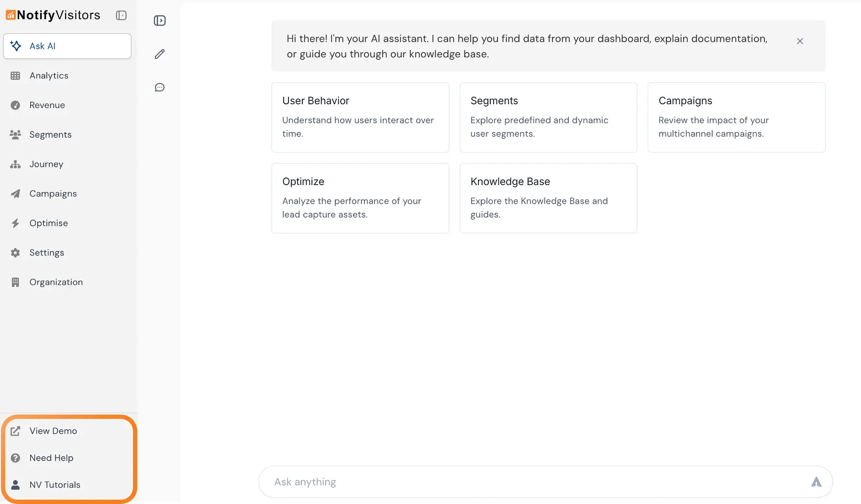Click the Campaigns paper plane icon
Screen dimensions: 861x504
click(15, 194)
